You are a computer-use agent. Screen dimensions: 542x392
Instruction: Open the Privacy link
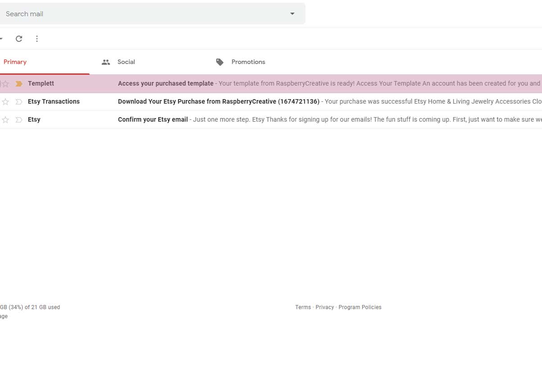pos(324,307)
